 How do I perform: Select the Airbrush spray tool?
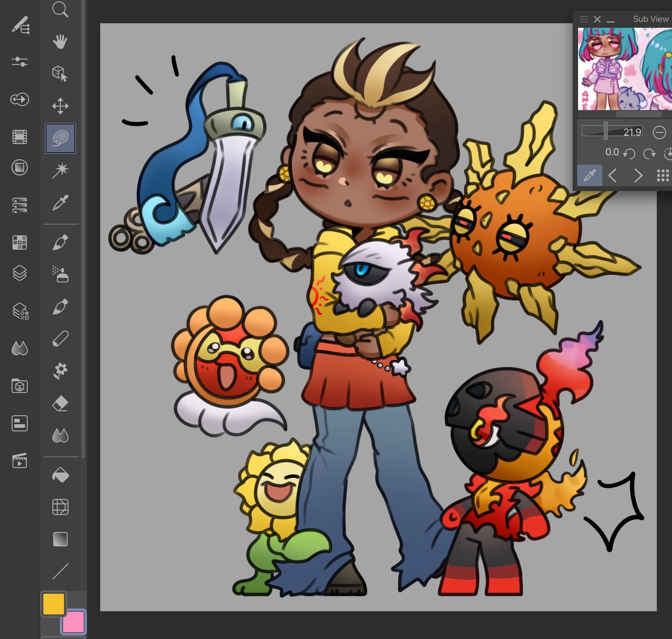(60, 274)
